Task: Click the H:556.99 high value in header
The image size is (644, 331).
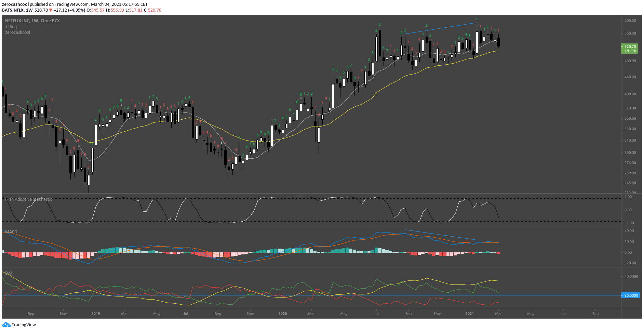Action: (x=115, y=10)
